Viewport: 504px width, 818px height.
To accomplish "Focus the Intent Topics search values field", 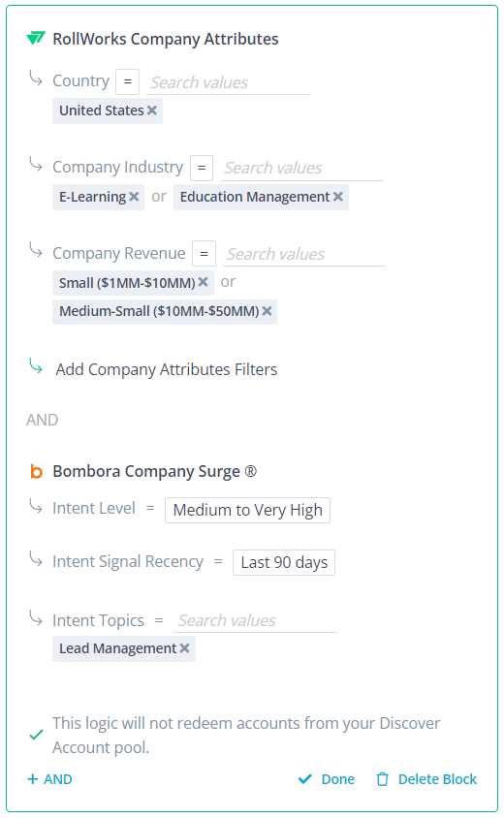I will pyautogui.click(x=255, y=620).
